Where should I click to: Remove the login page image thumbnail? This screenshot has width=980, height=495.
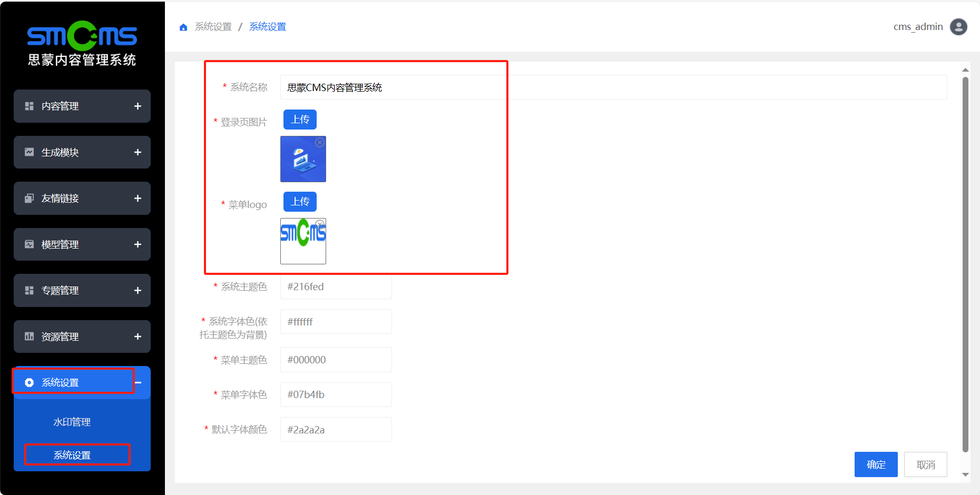[x=320, y=143]
